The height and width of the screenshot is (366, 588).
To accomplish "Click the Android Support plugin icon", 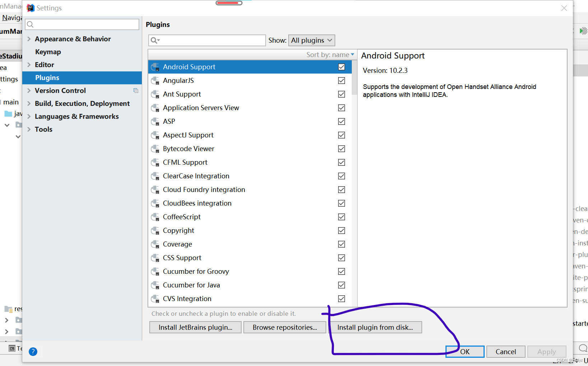I will pos(155,67).
